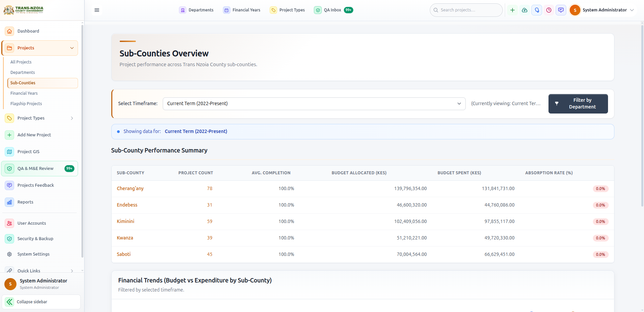Viewport: 644px width, 312px height.
Task: Open the Kiminini sub-county link
Action: point(125,222)
